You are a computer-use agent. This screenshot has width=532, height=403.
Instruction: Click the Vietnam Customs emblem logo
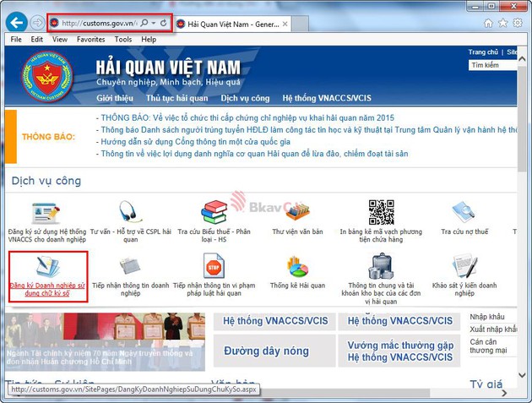(x=47, y=77)
